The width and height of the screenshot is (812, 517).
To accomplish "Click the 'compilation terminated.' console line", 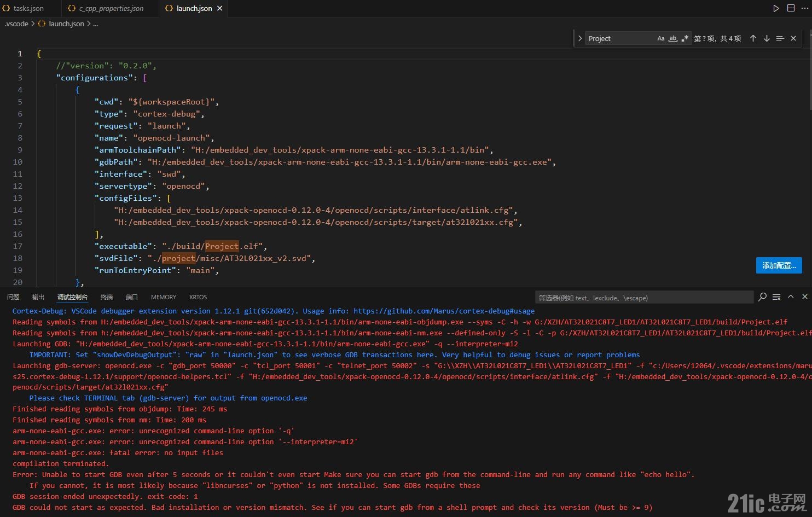I will [x=61, y=464].
